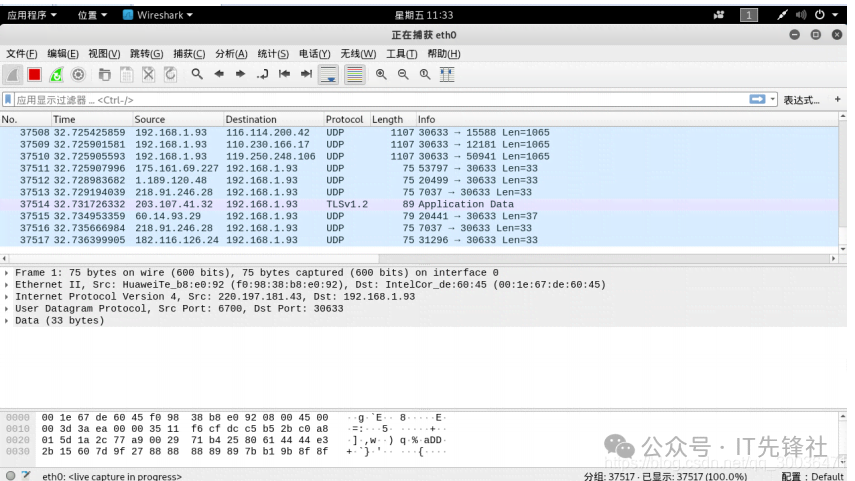Focus the display filter input field
The height and width of the screenshot is (481, 855).
click(380, 100)
